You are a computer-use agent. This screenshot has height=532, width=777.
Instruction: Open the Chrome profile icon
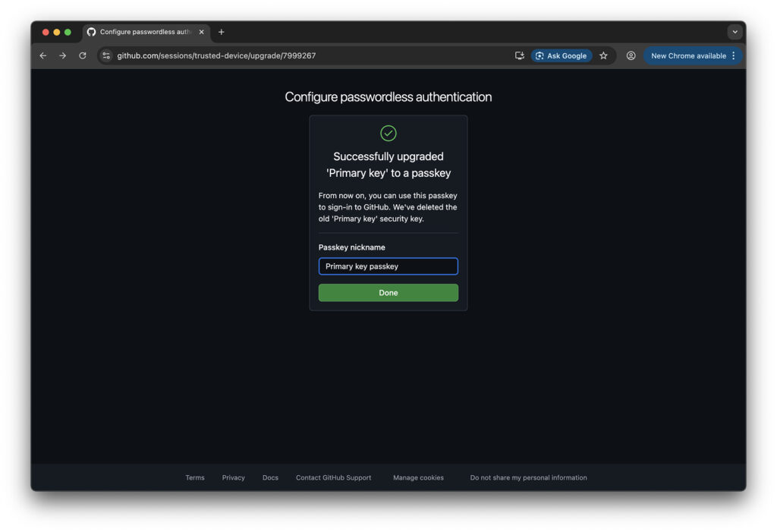click(631, 55)
